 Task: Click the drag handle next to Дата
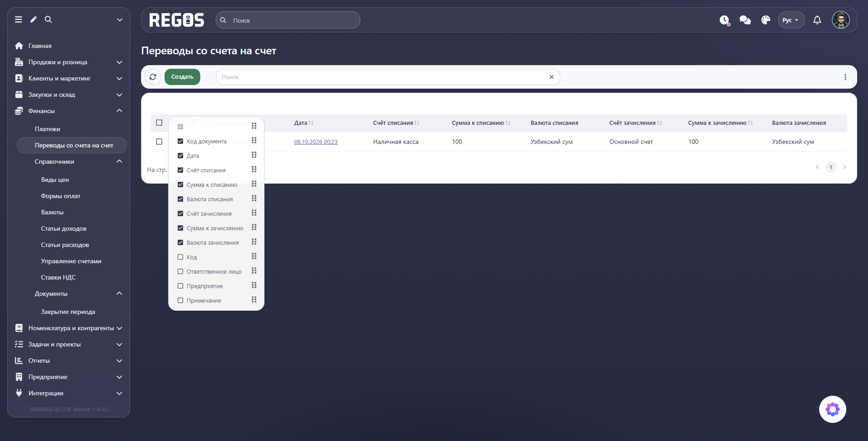click(254, 155)
